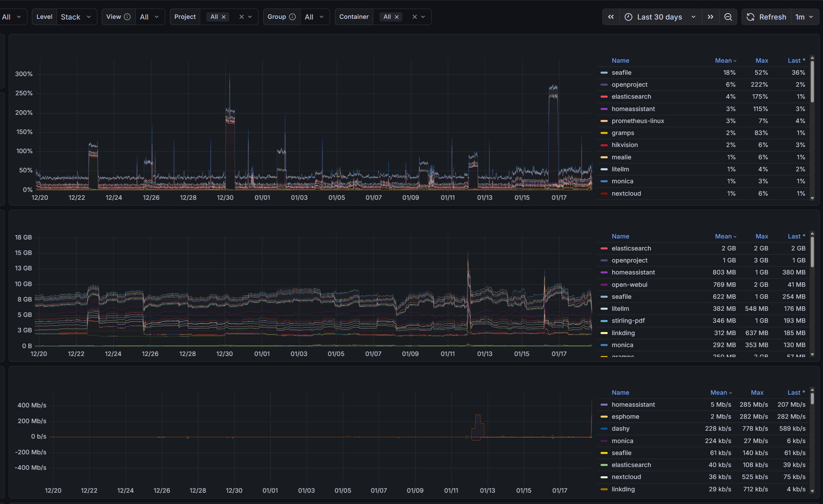823x504 pixels.
Task: Toggle the seafile series in the CPU legend
Action: (x=622, y=72)
